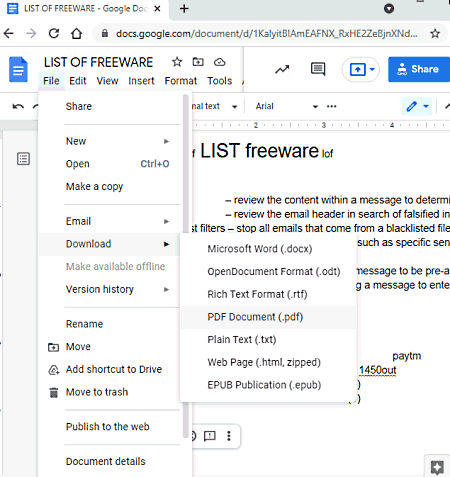This screenshot has width=450, height=477.
Task: Click the blue Share button
Action: click(x=419, y=69)
